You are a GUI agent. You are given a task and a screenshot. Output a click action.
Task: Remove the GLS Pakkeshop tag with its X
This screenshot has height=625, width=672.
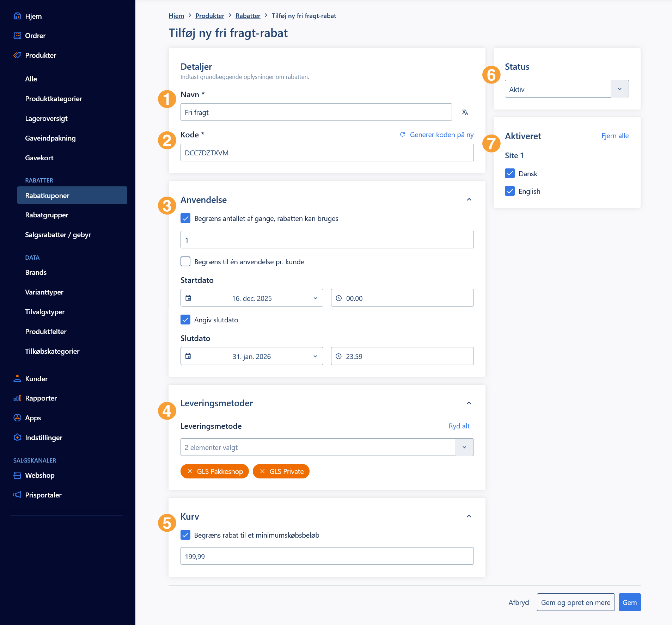pyautogui.click(x=190, y=471)
